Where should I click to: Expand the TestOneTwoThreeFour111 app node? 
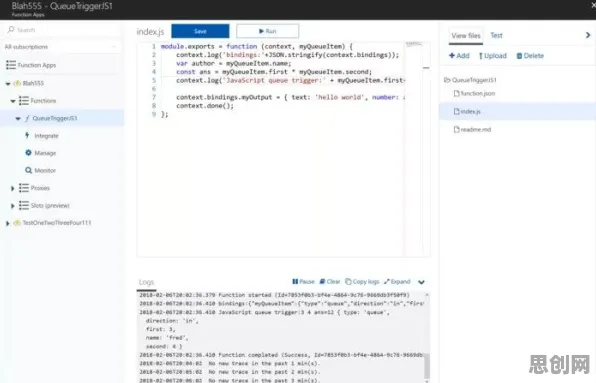tap(8, 223)
